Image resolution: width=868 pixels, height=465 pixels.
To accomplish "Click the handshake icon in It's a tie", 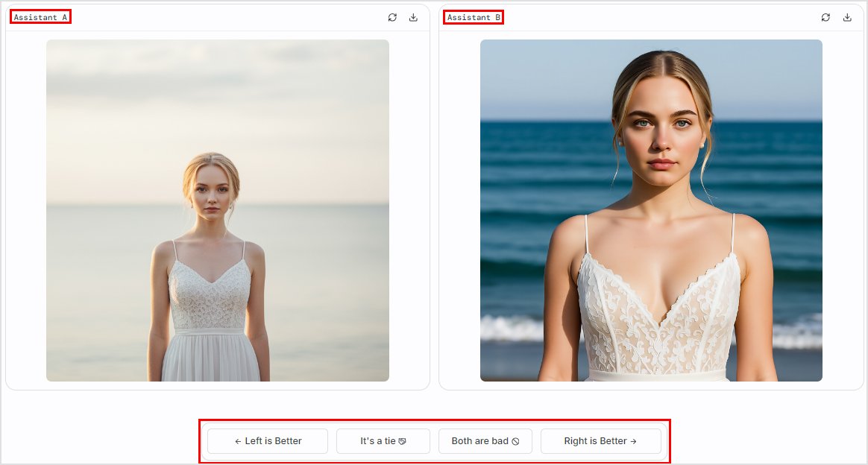I will tap(403, 441).
